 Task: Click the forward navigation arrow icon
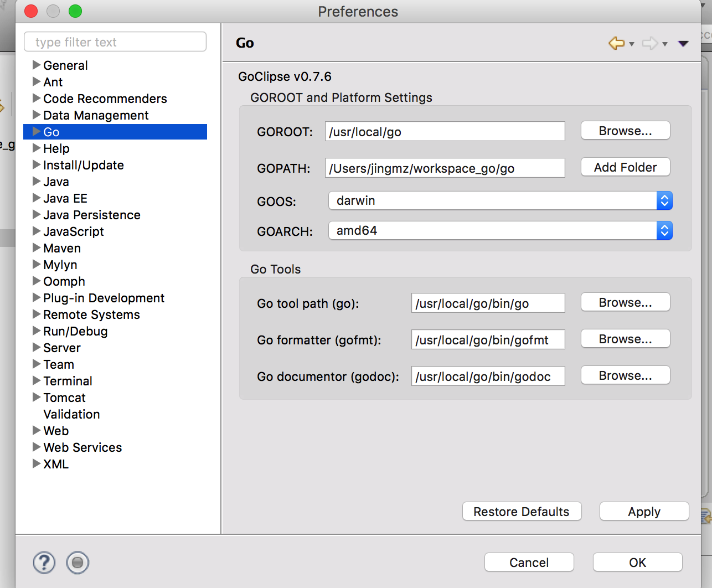click(x=650, y=43)
